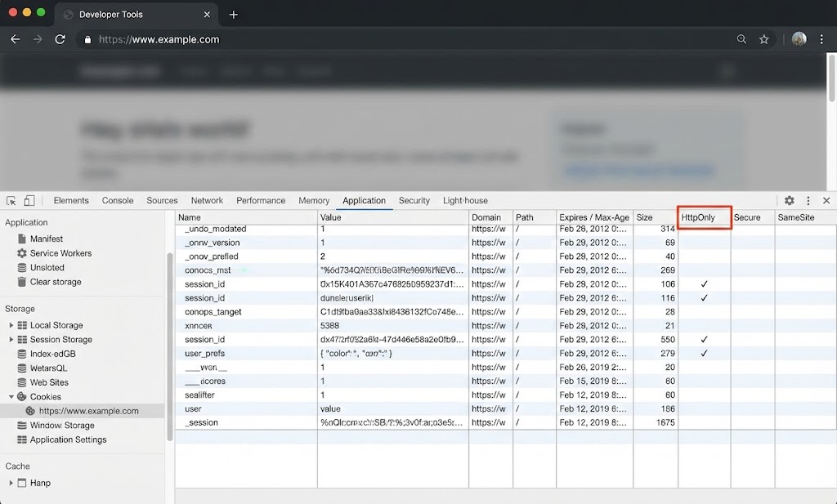This screenshot has height=504, width=837.
Task: Click the browser address bar
Action: pyautogui.click(x=327, y=38)
